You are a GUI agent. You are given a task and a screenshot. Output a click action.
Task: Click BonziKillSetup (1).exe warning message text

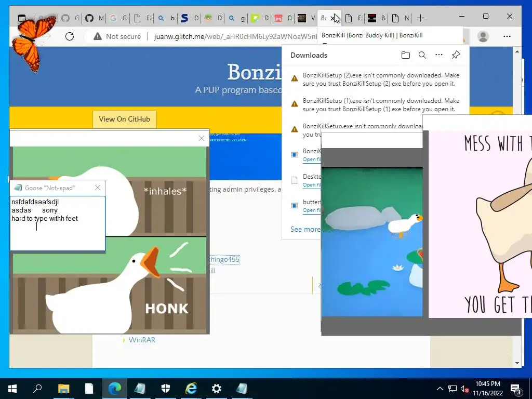coord(381,105)
